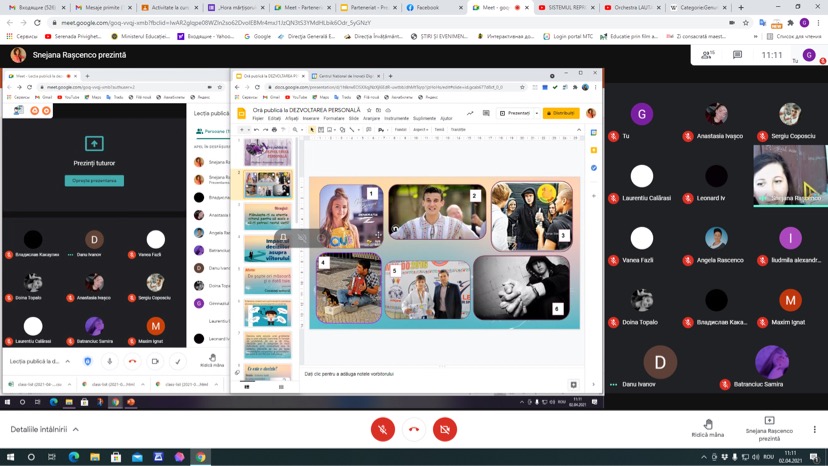828x466 pixels.
Task: Show the participants list icon
Action: pos(708,55)
